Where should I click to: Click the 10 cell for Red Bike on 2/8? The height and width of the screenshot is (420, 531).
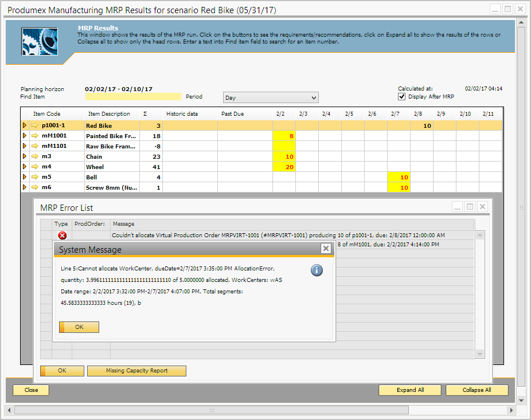click(422, 125)
